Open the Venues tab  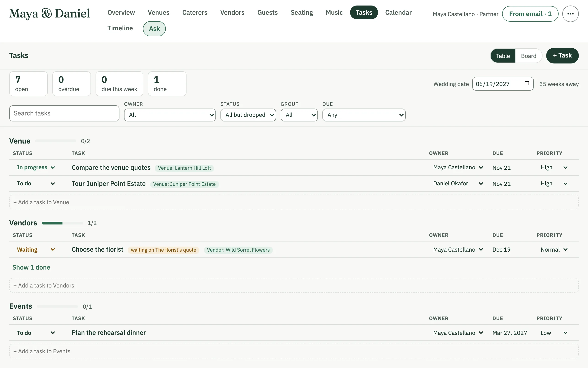pyautogui.click(x=158, y=12)
